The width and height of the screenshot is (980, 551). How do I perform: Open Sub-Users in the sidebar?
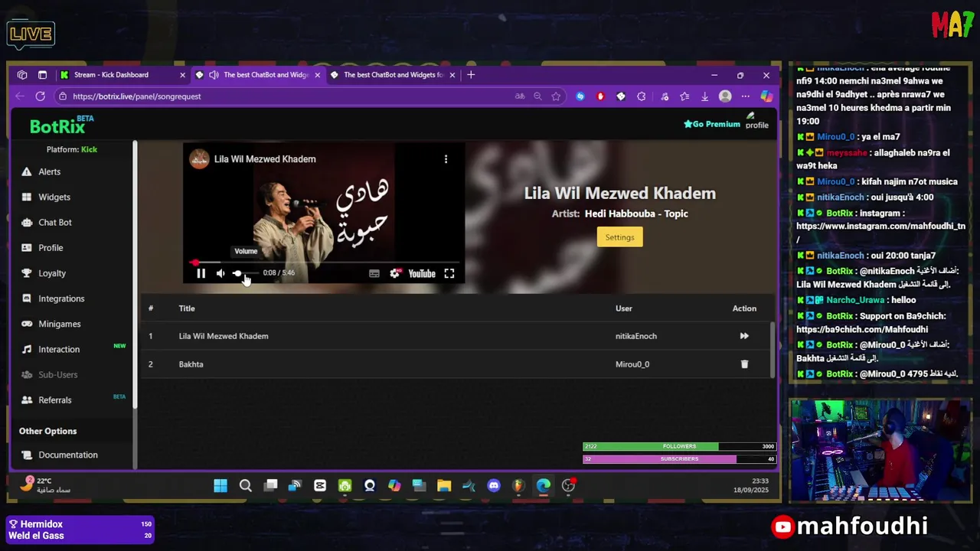57,374
